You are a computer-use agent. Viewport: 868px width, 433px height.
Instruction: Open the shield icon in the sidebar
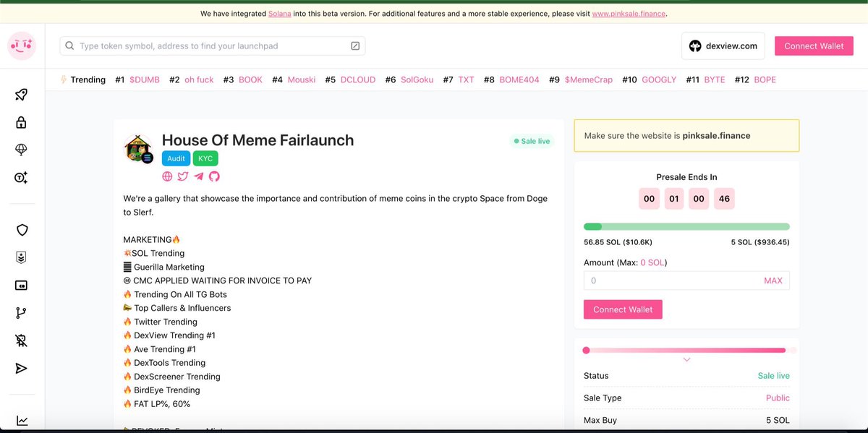(22, 230)
